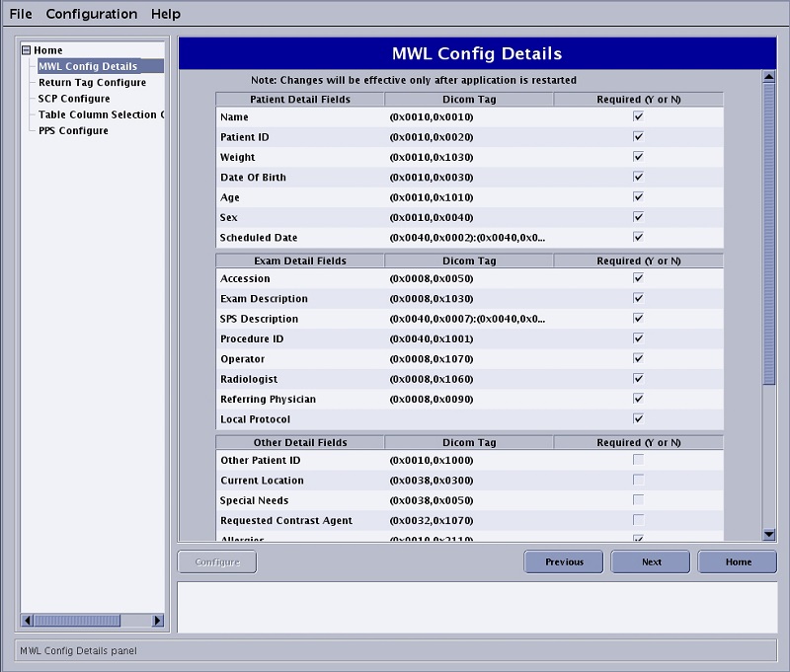Check Required box for Special Needs
Viewport: 790px width, 672px height.
click(638, 500)
